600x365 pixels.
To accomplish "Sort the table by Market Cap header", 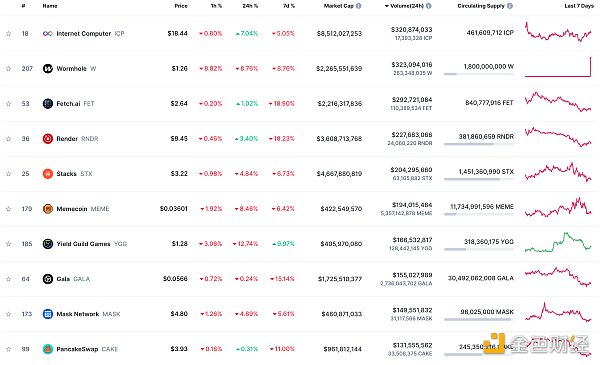I will pos(339,6).
